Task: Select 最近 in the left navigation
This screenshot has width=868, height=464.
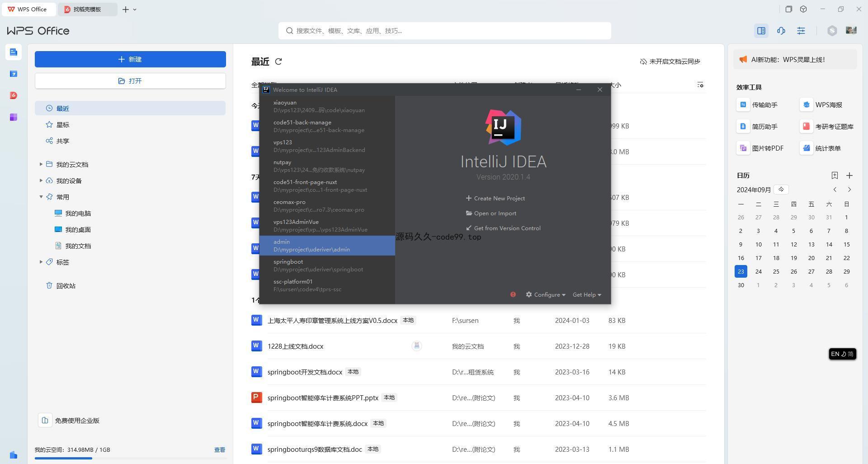Action: [x=130, y=108]
